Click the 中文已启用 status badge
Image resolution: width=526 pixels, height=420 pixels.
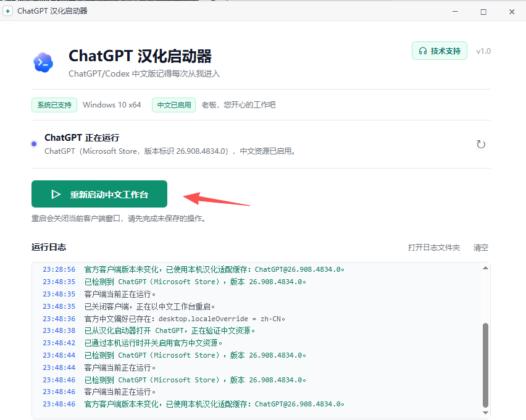(x=173, y=105)
